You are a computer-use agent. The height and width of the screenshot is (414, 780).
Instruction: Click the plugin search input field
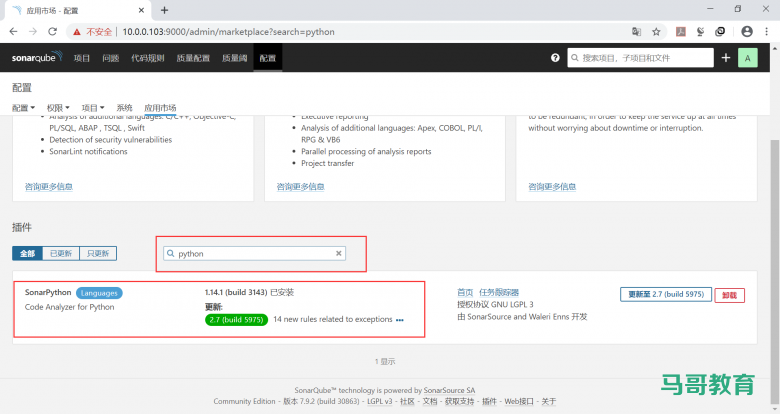pos(255,254)
